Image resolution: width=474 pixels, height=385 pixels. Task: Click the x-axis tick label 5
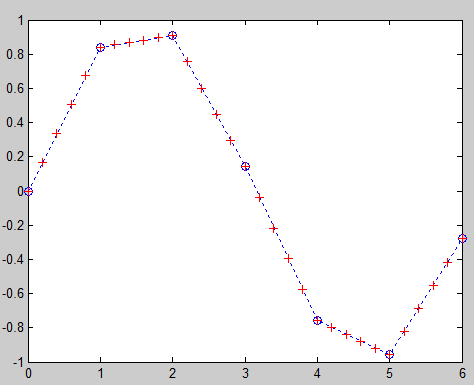tap(389, 373)
